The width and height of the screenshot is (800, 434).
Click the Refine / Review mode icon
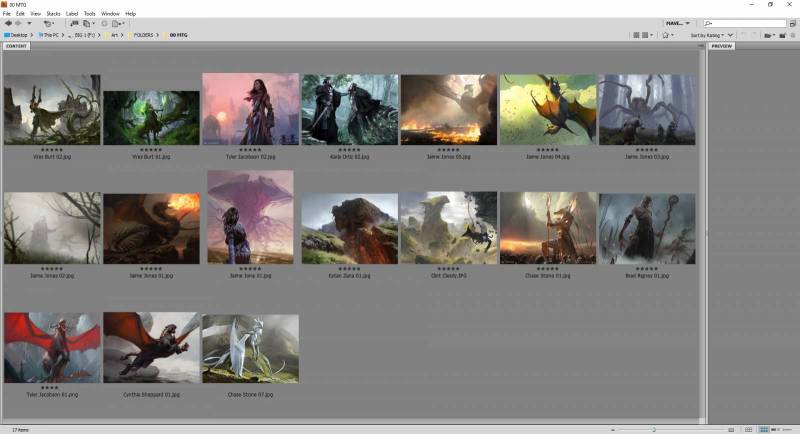[x=89, y=23]
